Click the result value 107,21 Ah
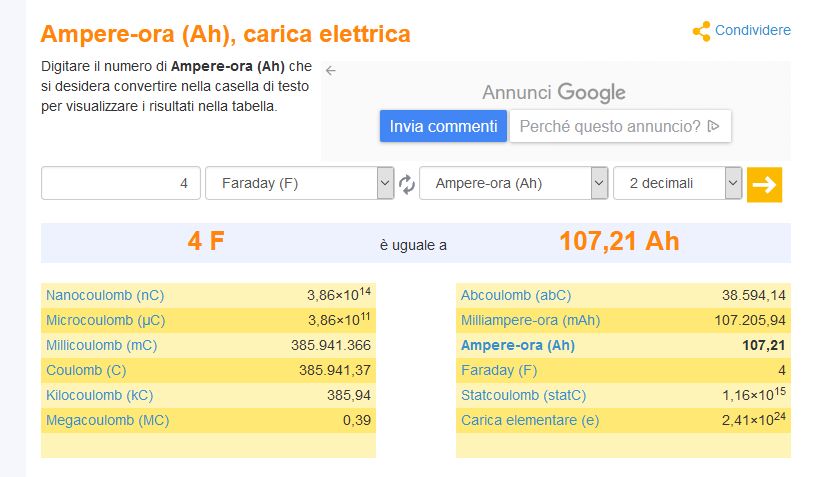 619,241
